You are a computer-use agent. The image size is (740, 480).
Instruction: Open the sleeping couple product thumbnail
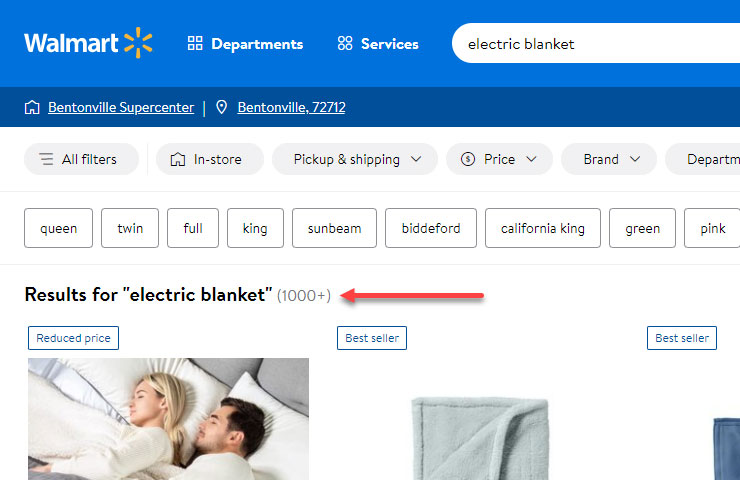pos(168,418)
